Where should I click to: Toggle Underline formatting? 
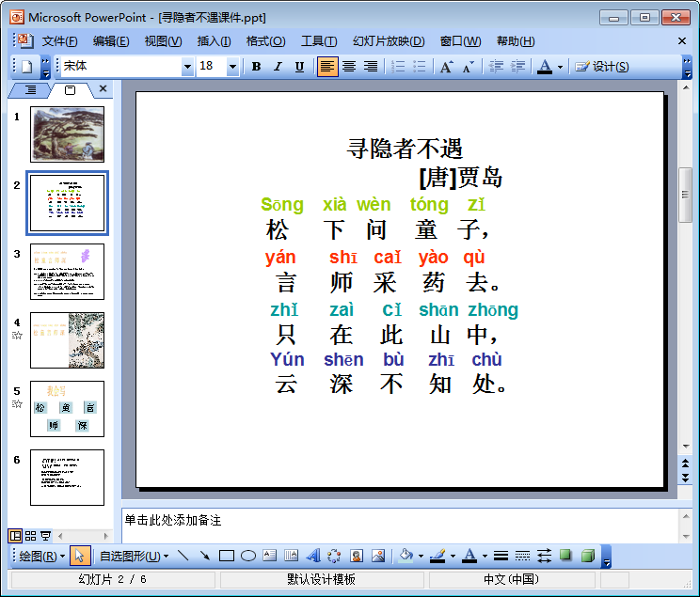[299, 67]
